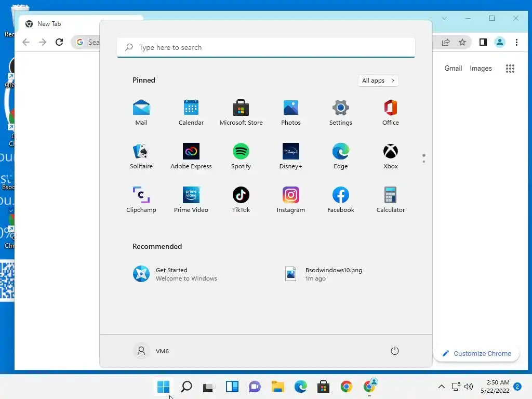Bookmark this tab with the star
The height and width of the screenshot is (399, 532).
[x=462, y=42]
